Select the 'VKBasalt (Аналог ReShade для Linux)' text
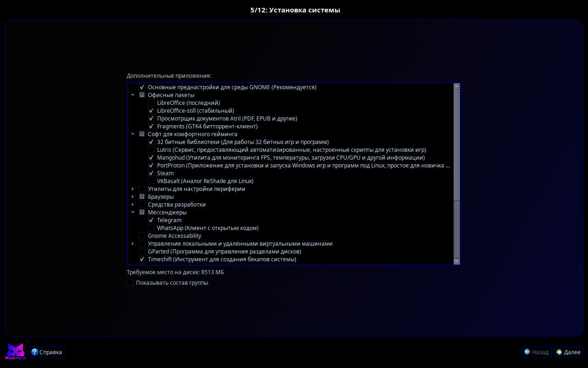 pyautogui.click(x=205, y=181)
